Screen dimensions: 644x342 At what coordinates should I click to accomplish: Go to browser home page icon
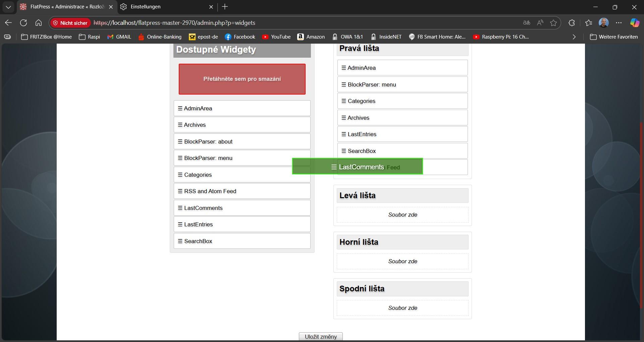point(39,23)
